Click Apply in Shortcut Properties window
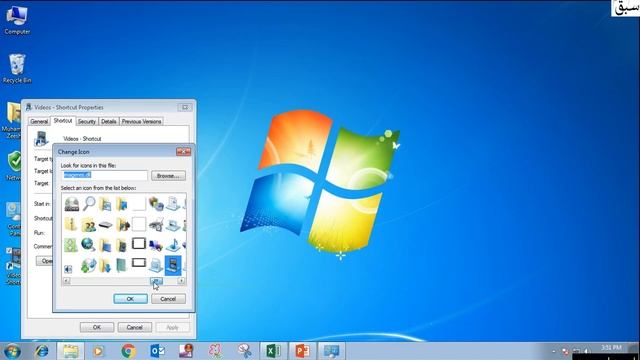The height and width of the screenshot is (360, 640). [x=172, y=327]
